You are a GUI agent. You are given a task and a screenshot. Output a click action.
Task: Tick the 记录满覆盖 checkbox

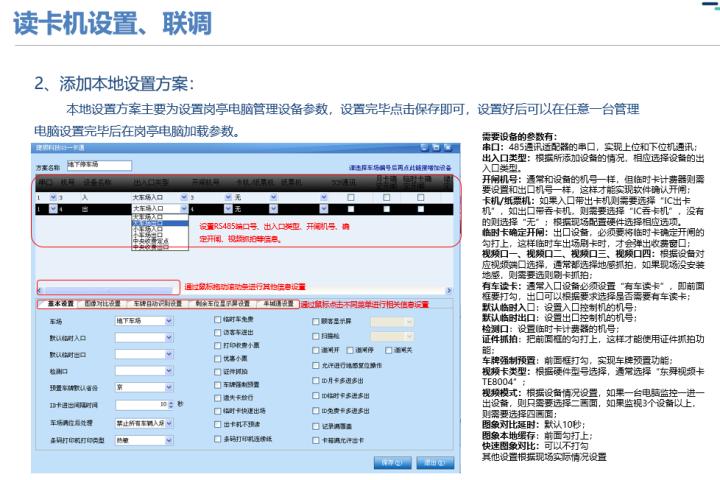point(316,426)
